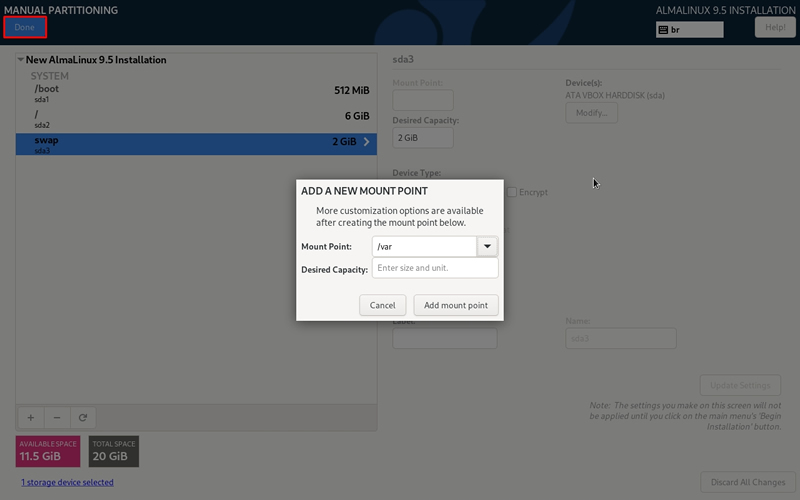Click the minus icon to remove mount point
800x500 pixels.
coord(57,418)
